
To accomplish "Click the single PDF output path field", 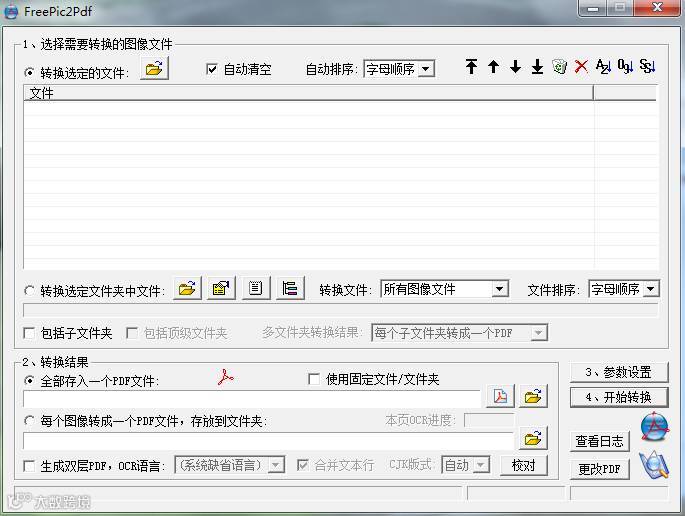I will pyautogui.click(x=252, y=399).
